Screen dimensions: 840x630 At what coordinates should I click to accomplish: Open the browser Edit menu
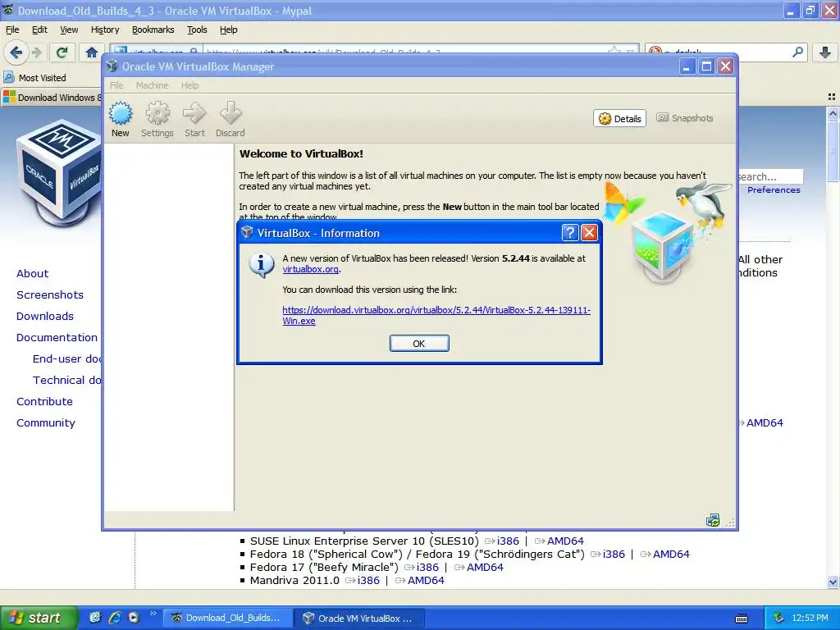pyautogui.click(x=39, y=30)
